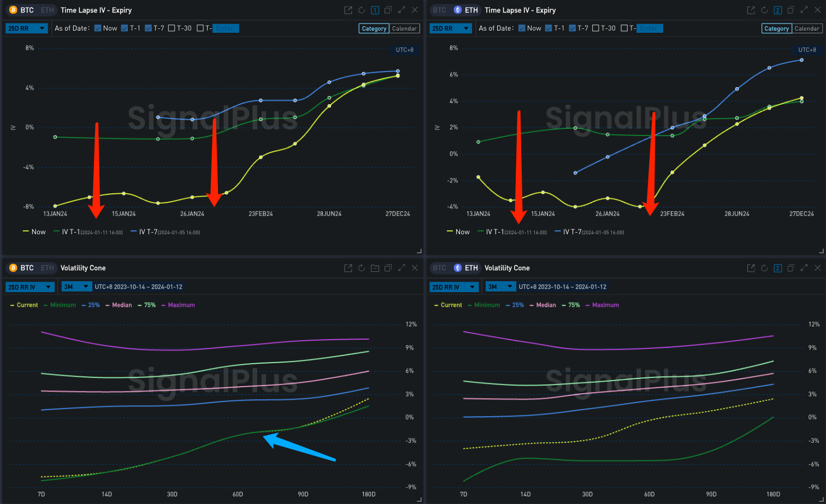The height and width of the screenshot is (504, 826).
Task: Switch BTC Time Lapse panel to ETH
Action: 48,10
